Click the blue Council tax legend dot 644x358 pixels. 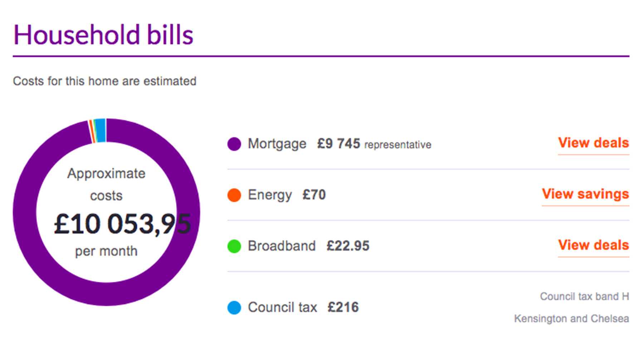click(x=234, y=308)
